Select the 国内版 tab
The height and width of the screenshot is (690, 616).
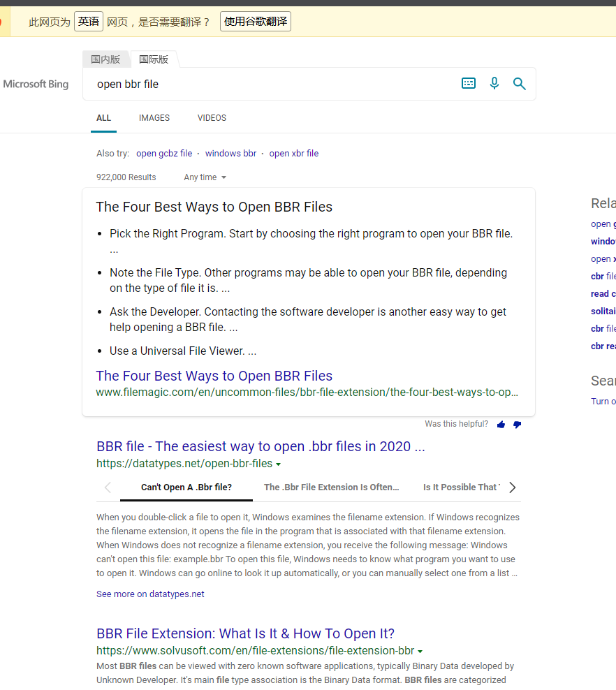(x=105, y=59)
